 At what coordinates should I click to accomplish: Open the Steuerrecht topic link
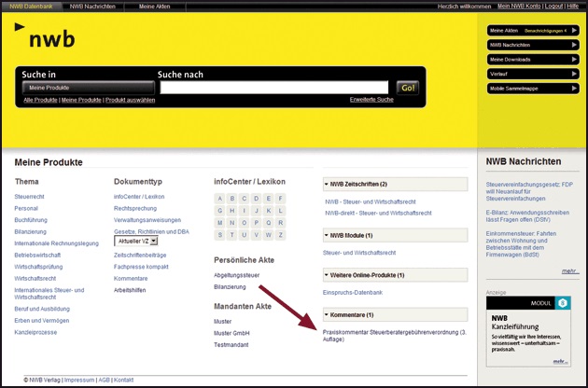(31, 198)
